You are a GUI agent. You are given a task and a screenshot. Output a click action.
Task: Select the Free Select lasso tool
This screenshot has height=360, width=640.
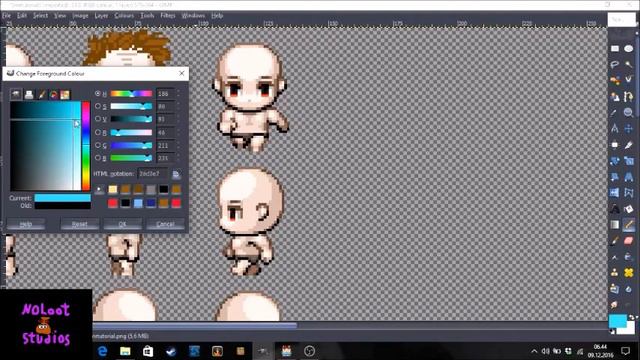tap(615, 64)
